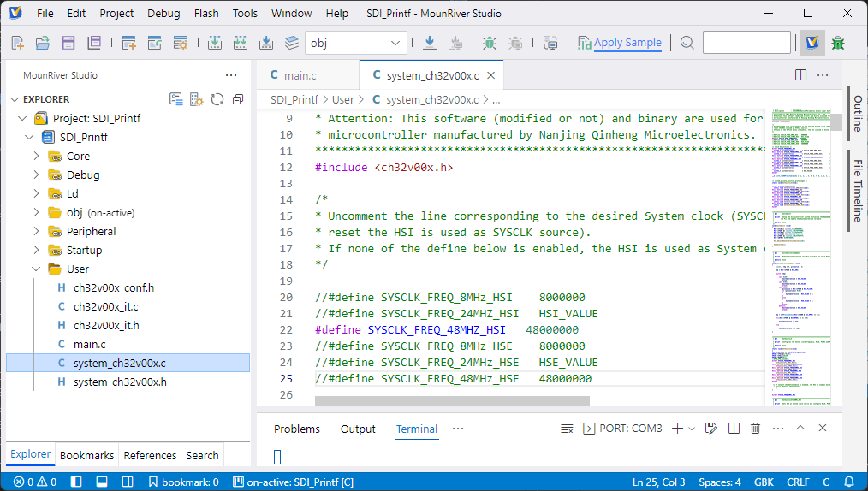Kill the terminal with trash icon
The image size is (868, 491).
click(x=755, y=429)
